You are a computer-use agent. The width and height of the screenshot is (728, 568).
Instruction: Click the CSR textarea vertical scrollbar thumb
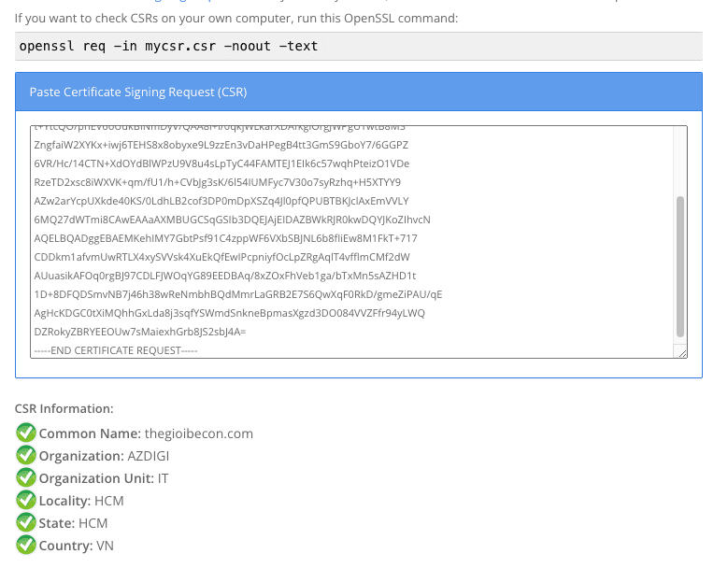680,267
